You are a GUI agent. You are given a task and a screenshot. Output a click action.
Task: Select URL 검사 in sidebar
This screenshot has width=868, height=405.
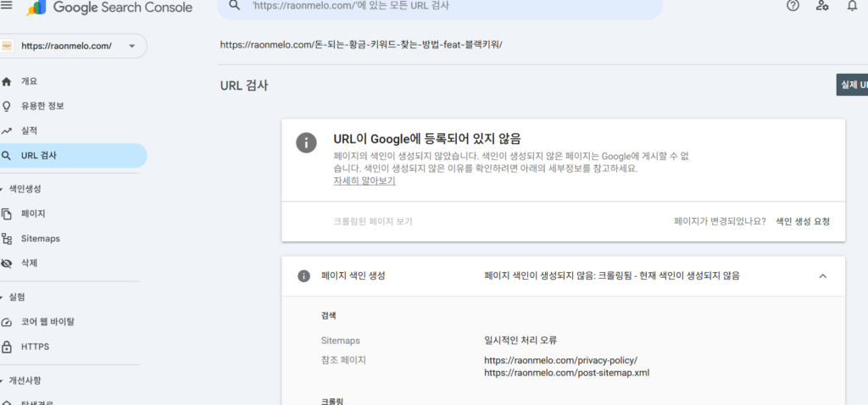[74, 155]
